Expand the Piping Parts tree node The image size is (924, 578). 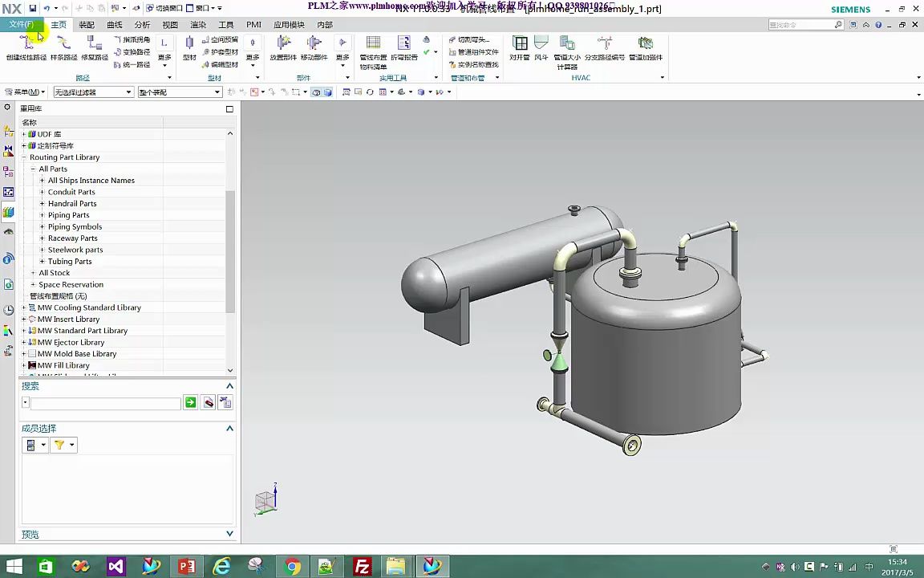tap(43, 215)
